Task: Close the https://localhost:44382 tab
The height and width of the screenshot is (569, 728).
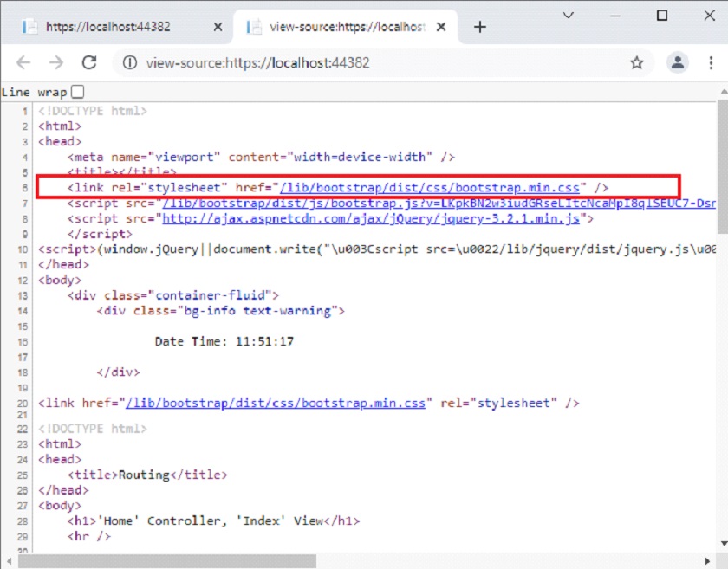Action: coord(218,27)
